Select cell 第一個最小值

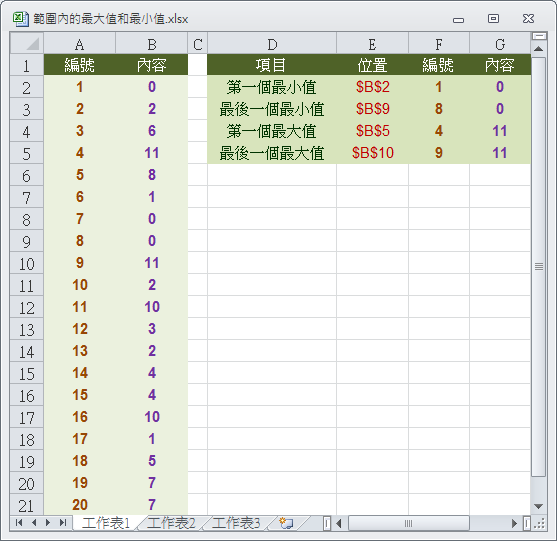[x=272, y=87]
